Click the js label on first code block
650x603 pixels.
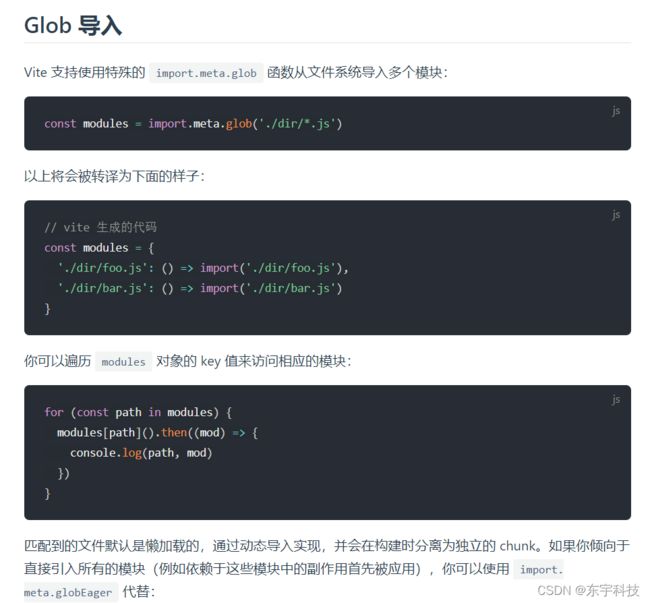616,111
